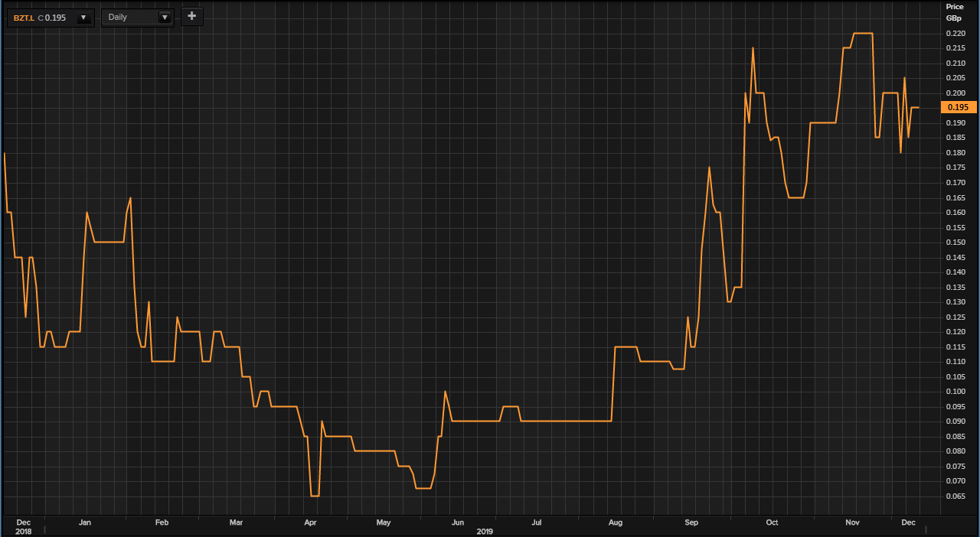The height and width of the screenshot is (537, 980).
Task: Open the Daily interval combo box
Action: pos(138,17)
